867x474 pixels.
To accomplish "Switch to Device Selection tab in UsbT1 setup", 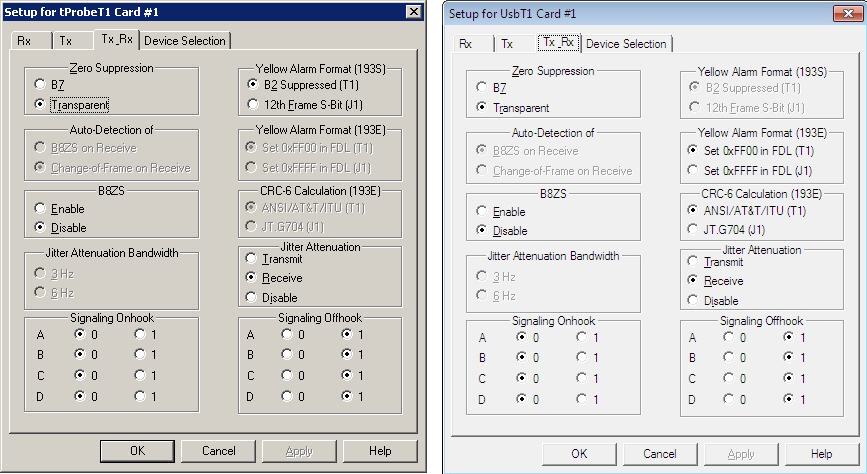I will [x=626, y=44].
